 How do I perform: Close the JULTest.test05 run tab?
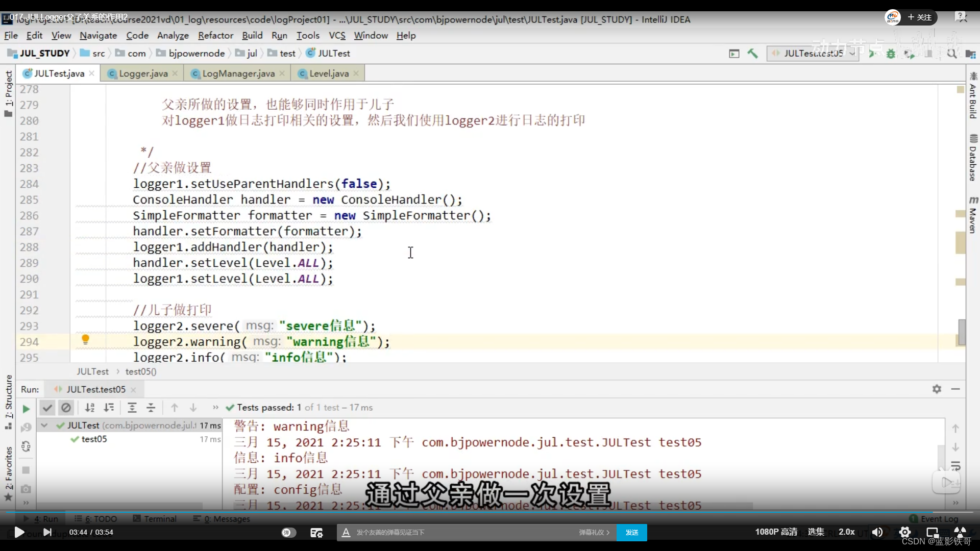[133, 390]
